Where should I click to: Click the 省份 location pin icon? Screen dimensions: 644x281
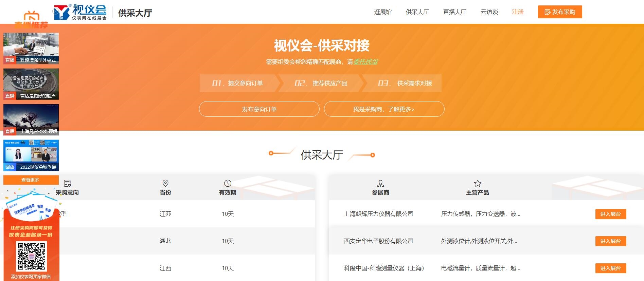(165, 183)
